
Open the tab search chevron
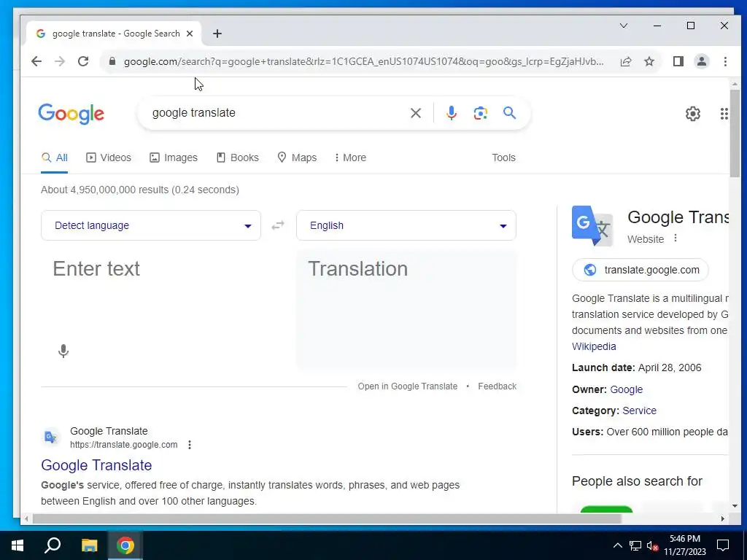(623, 26)
